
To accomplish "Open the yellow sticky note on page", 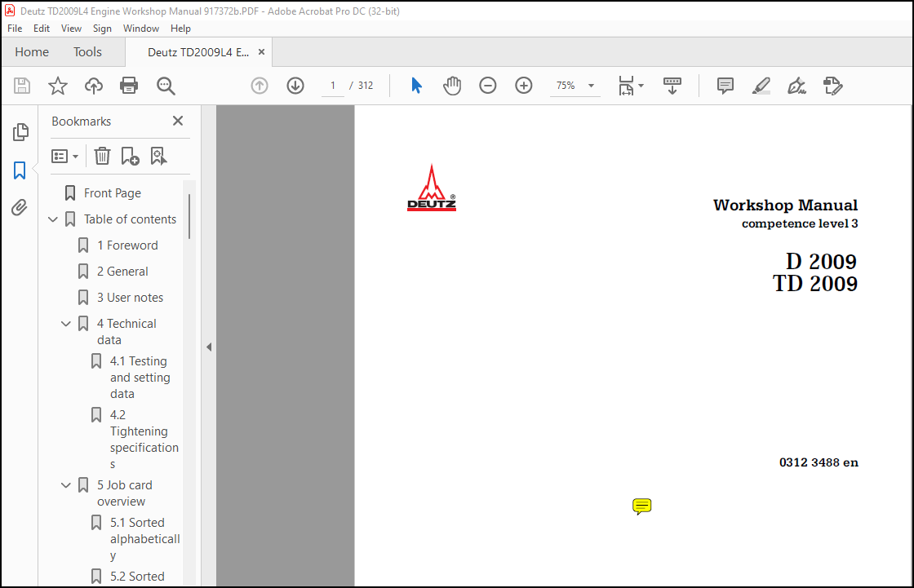I will click(641, 506).
